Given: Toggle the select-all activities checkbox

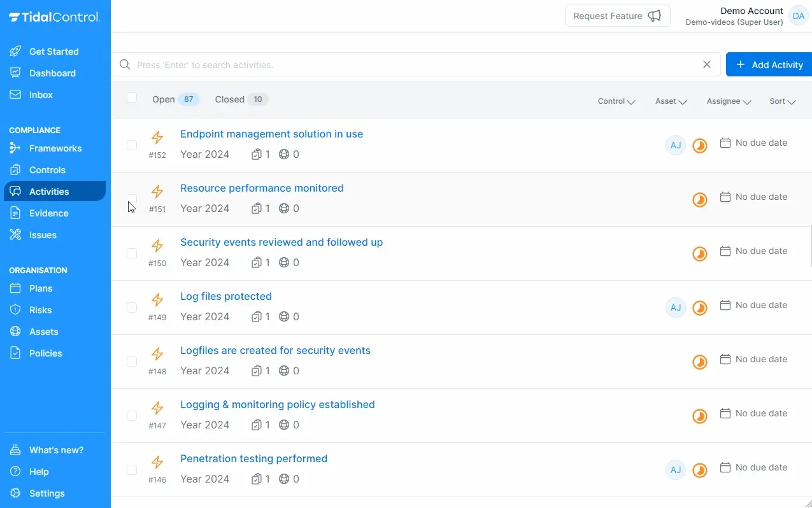Looking at the screenshot, I should point(132,97).
